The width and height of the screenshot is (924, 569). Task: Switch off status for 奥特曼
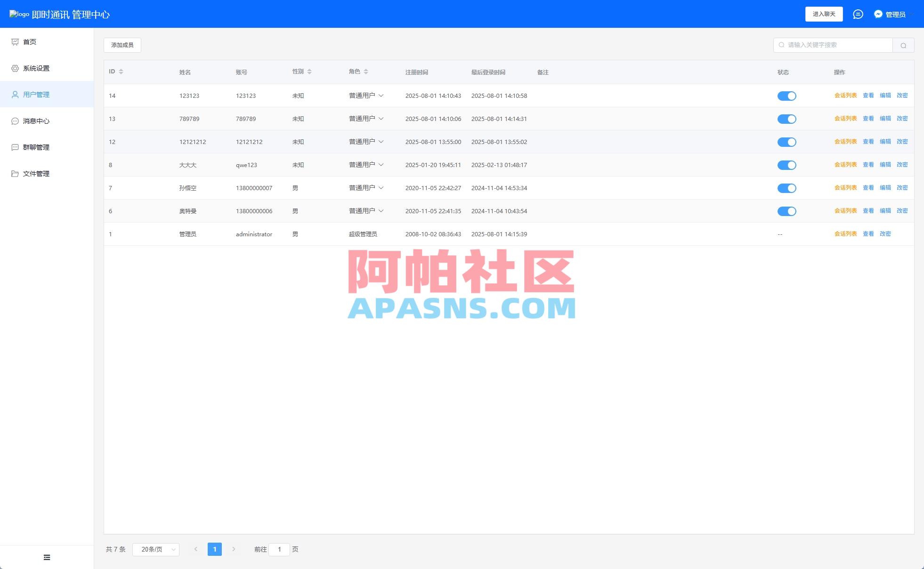tap(787, 211)
